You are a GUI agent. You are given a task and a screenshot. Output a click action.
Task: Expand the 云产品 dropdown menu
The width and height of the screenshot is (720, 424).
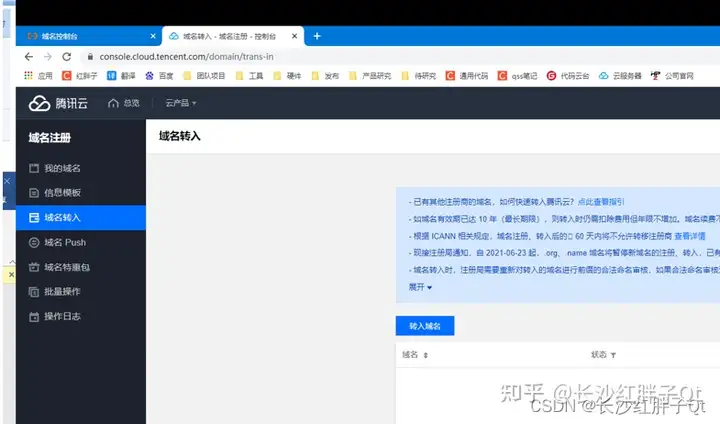pyautogui.click(x=181, y=103)
